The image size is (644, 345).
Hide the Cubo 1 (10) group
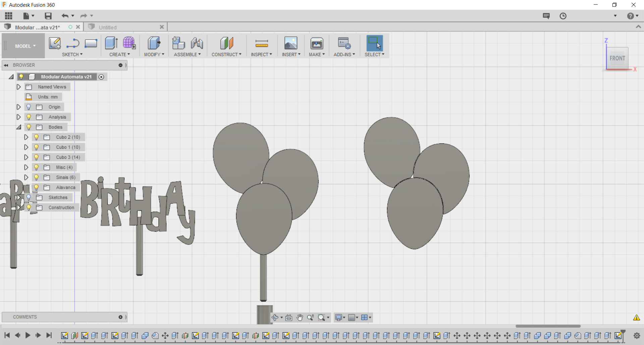(37, 147)
